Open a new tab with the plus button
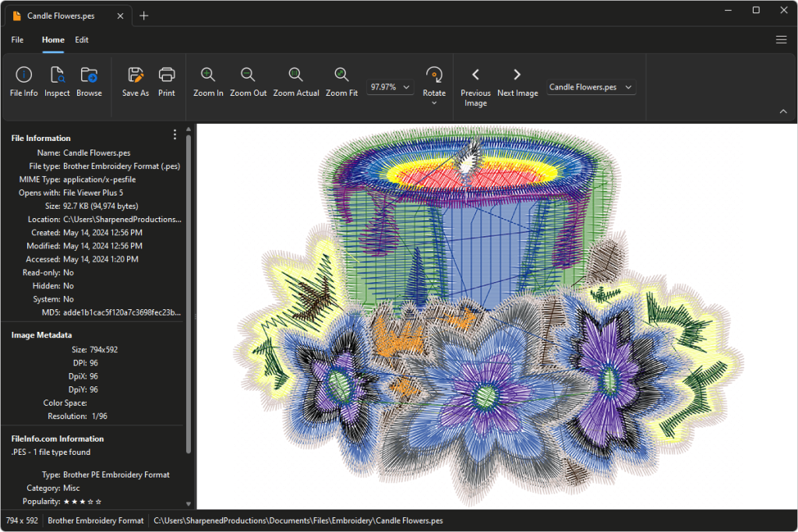Screen dimensions: 798x532 (143, 15)
